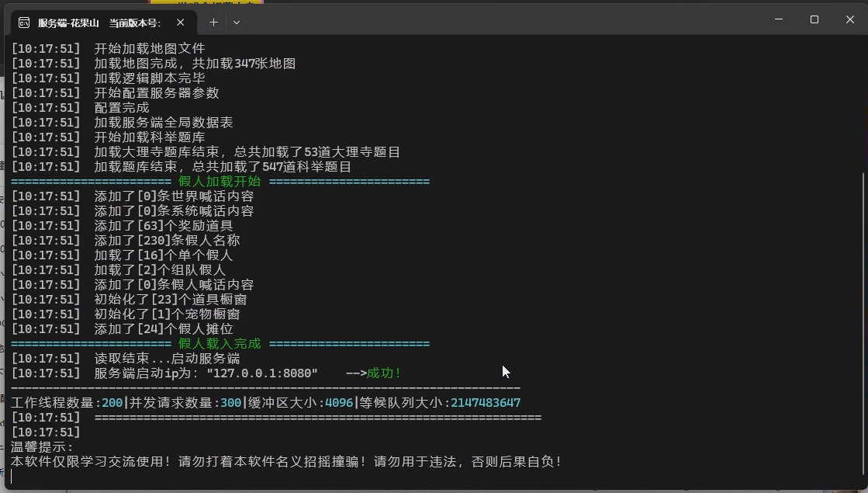Click the worker thread count value 200

click(x=112, y=403)
